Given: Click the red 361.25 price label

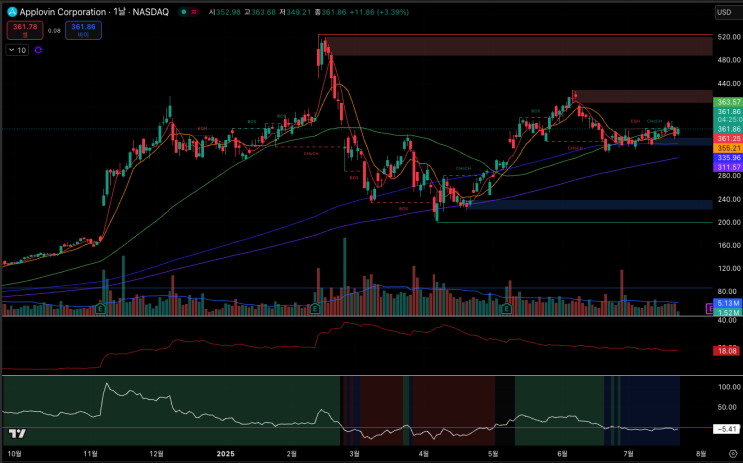Looking at the screenshot, I should 728,138.
